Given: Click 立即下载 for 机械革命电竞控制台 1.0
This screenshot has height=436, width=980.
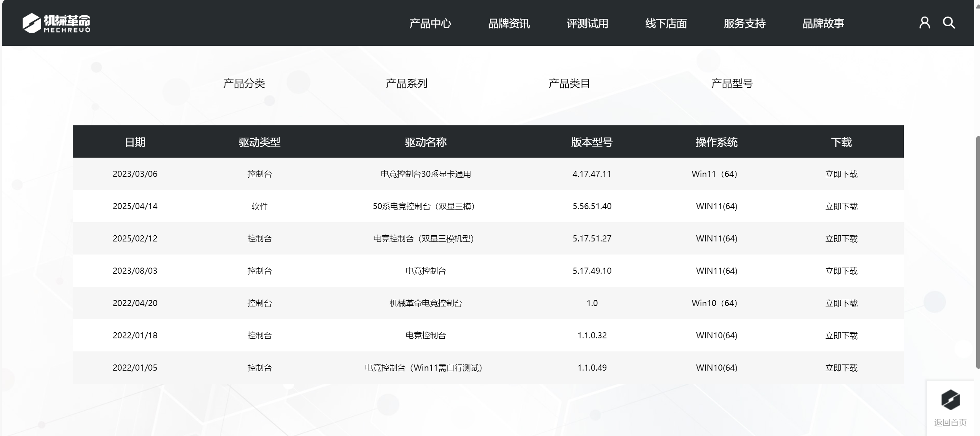Looking at the screenshot, I should [841, 303].
